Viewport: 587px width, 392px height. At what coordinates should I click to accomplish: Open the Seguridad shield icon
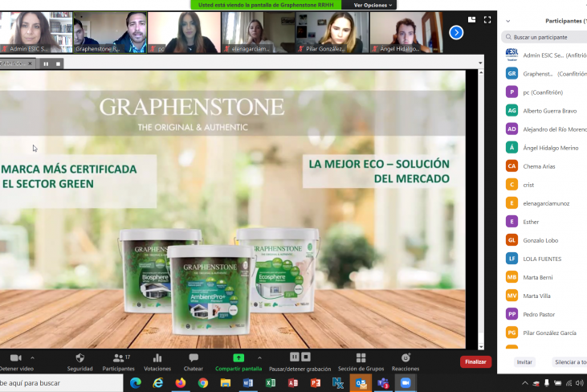point(79,358)
